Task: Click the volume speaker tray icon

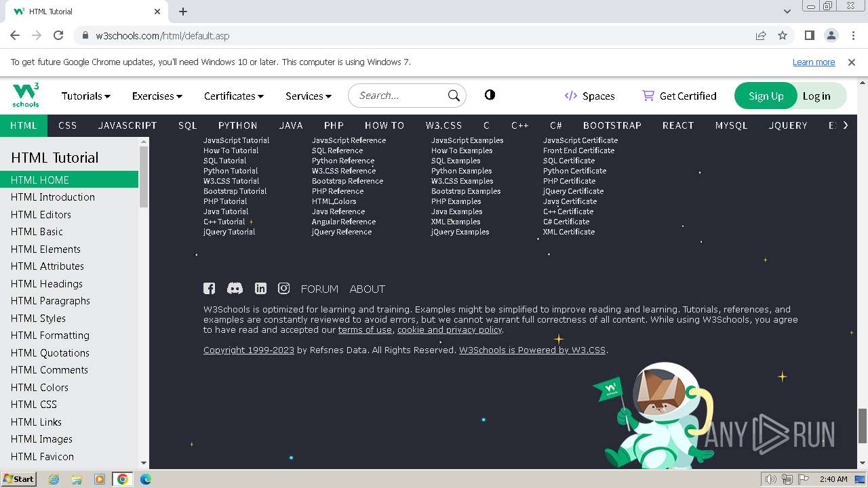Action: [770, 479]
